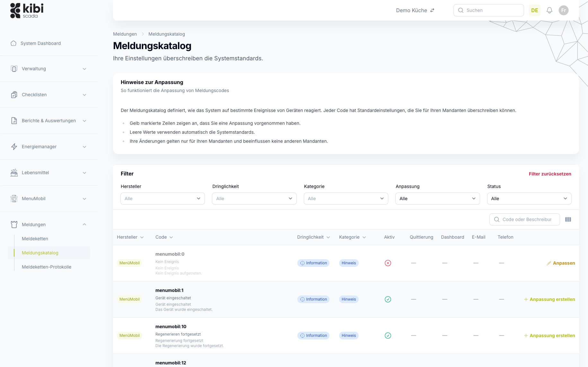Click the menumobil:12 code text

click(171, 363)
